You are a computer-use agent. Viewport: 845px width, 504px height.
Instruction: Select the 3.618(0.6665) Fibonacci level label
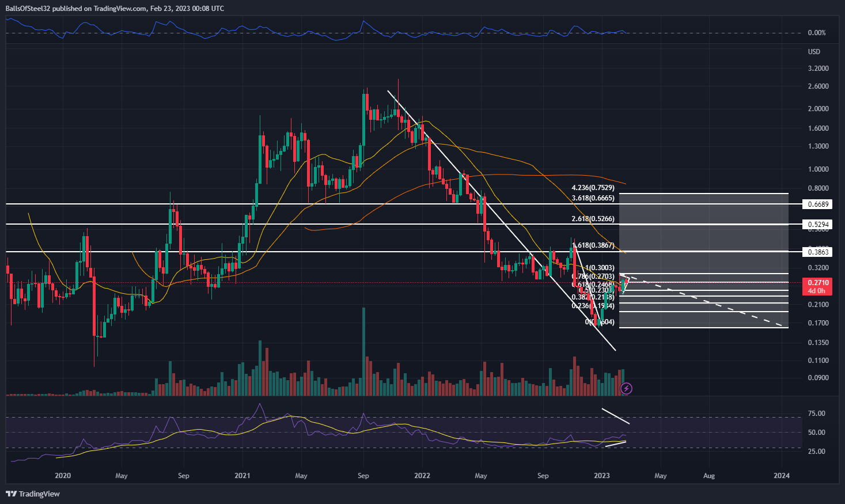(x=593, y=198)
